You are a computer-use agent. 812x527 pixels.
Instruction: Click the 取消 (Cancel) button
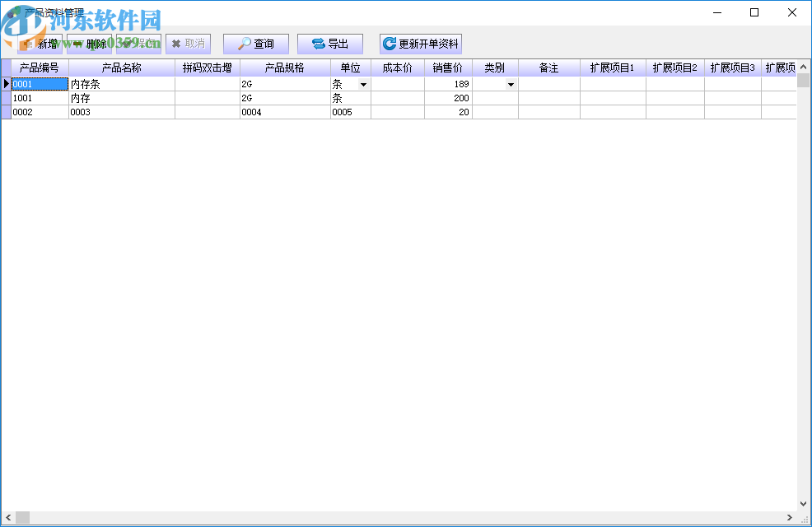click(x=188, y=44)
